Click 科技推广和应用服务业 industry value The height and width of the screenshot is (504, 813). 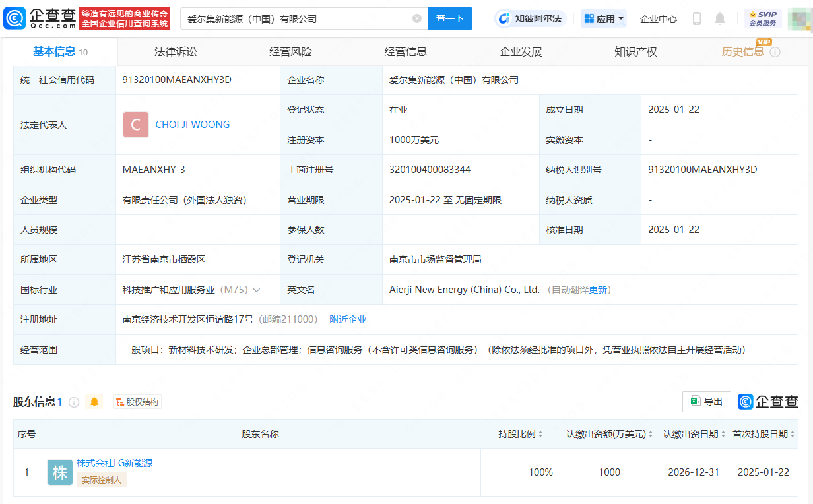point(169,290)
